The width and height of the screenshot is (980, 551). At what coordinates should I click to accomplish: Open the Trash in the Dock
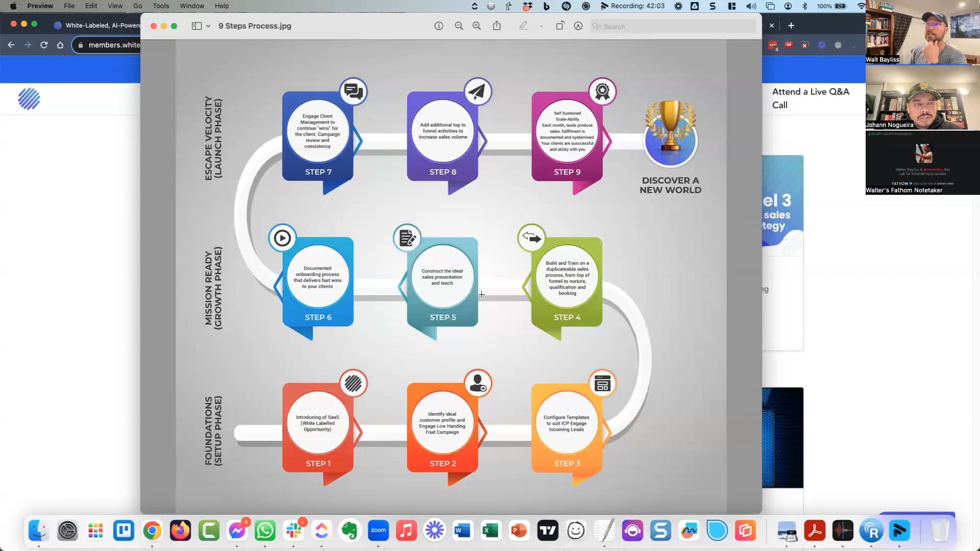coord(940,531)
